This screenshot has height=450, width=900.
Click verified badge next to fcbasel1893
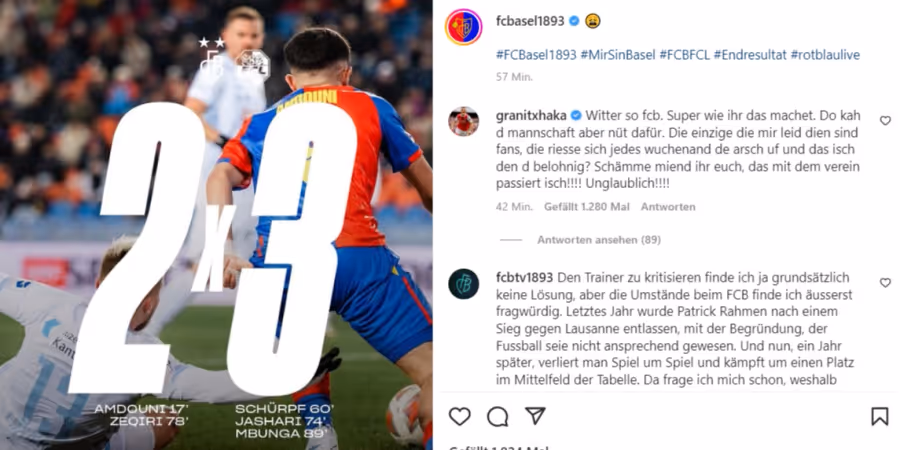573,21
